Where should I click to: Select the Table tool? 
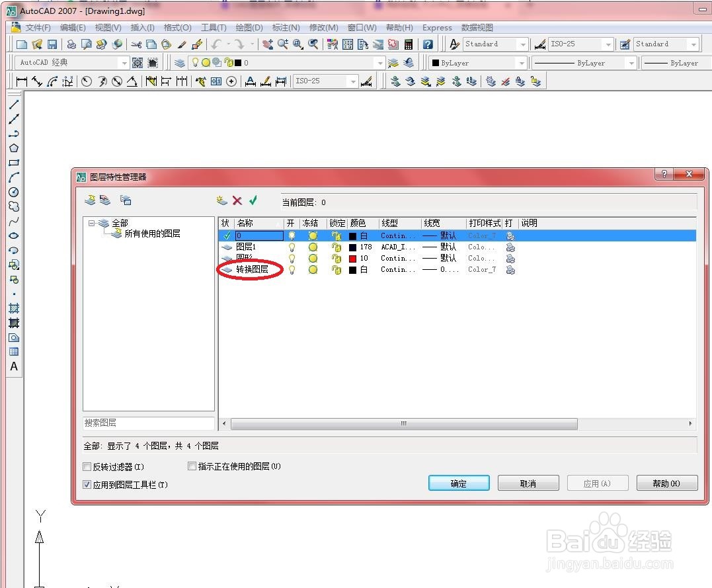14,352
